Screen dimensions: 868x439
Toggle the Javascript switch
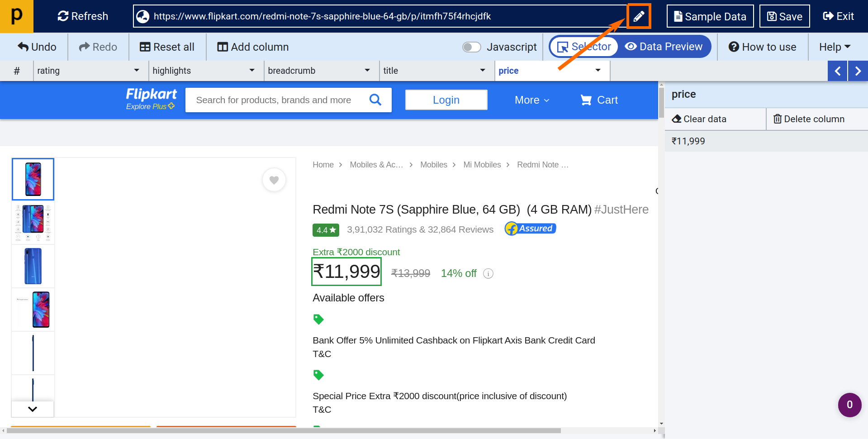(x=471, y=47)
